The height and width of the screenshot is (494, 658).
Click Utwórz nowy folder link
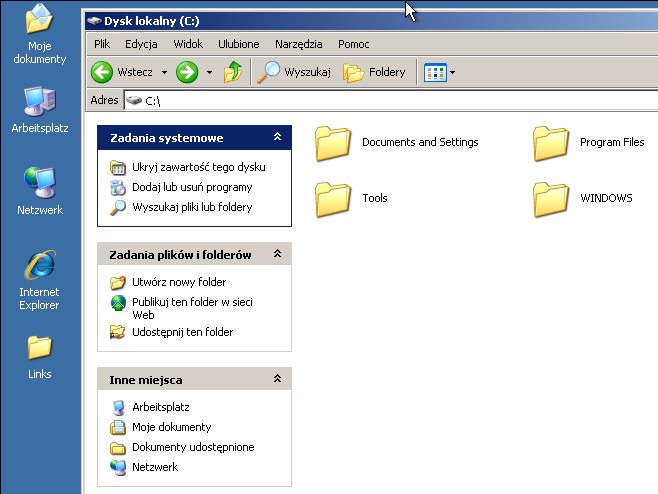click(x=179, y=282)
